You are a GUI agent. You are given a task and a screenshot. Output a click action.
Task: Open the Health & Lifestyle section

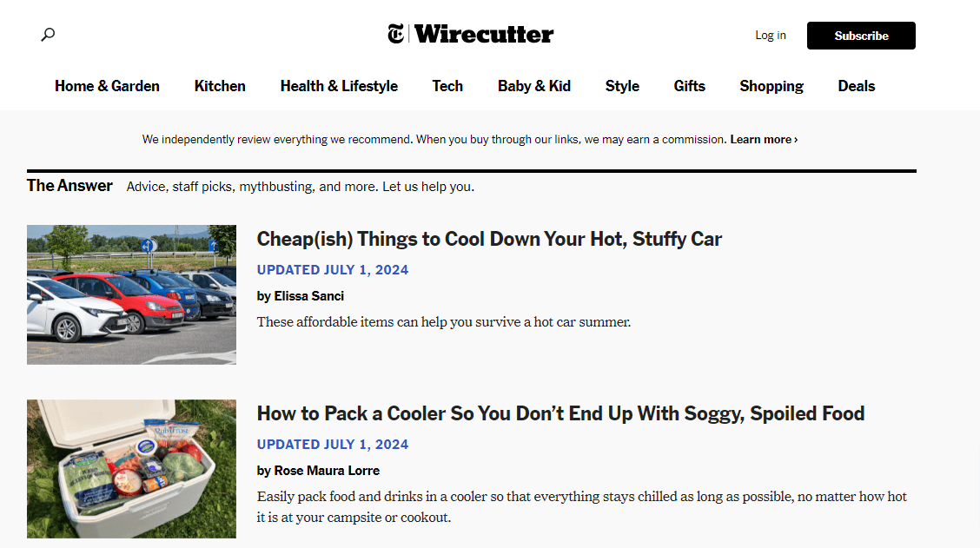pos(339,86)
